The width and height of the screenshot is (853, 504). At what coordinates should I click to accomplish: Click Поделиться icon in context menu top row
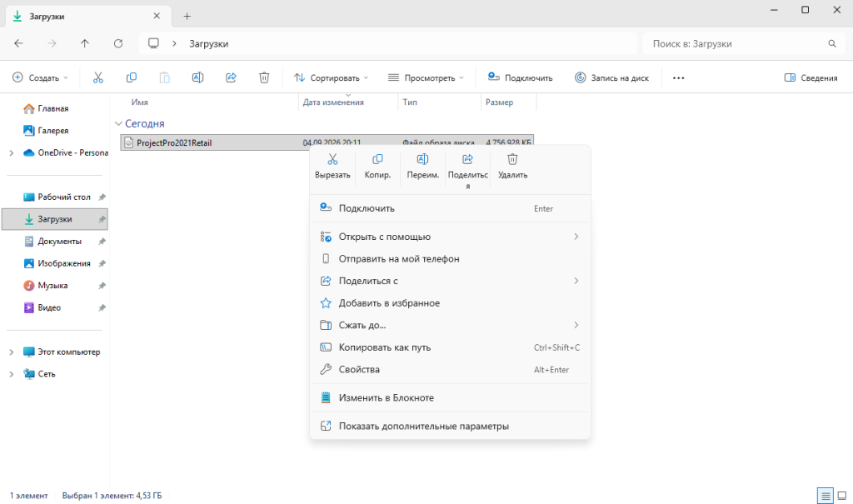(x=468, y=159)
